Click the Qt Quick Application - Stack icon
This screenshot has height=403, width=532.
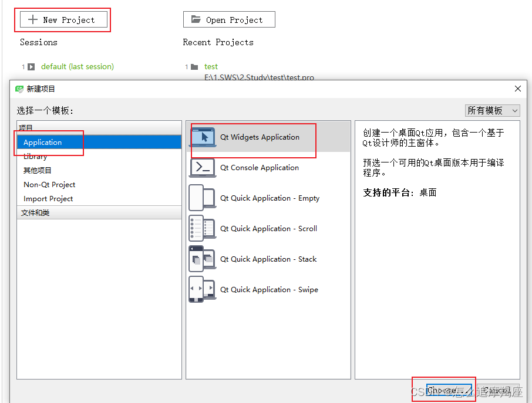click(202, 259)
